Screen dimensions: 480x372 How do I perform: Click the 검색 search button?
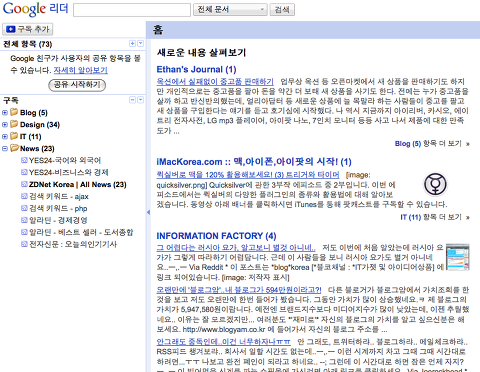282,9
